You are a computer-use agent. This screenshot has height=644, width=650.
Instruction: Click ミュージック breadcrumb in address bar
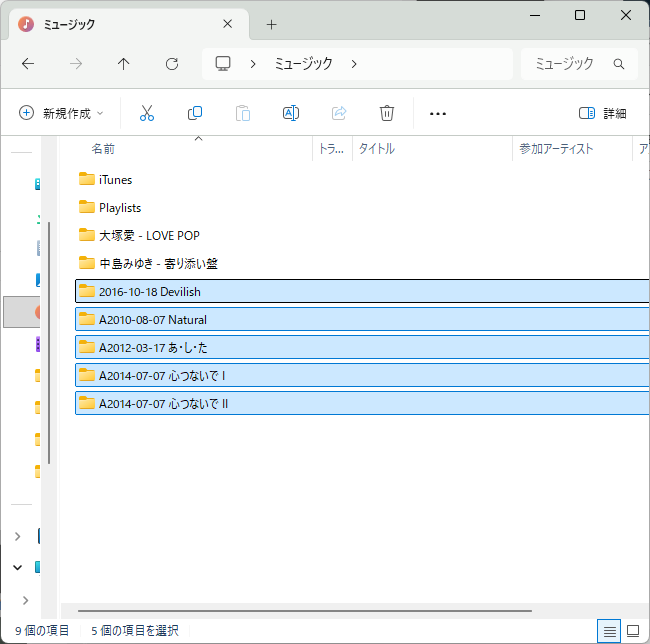point(303,64)
